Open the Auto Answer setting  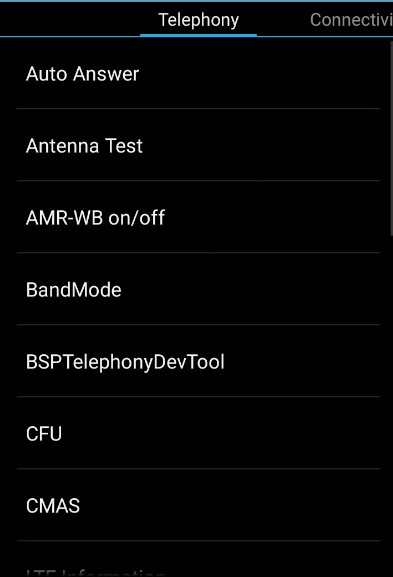[x=198, y=74]
